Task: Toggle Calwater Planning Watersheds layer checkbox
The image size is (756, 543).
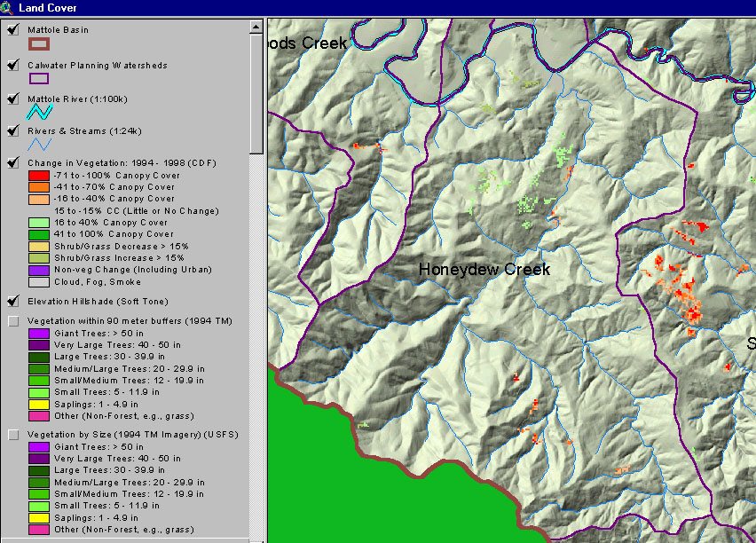Action: (13, 65)
